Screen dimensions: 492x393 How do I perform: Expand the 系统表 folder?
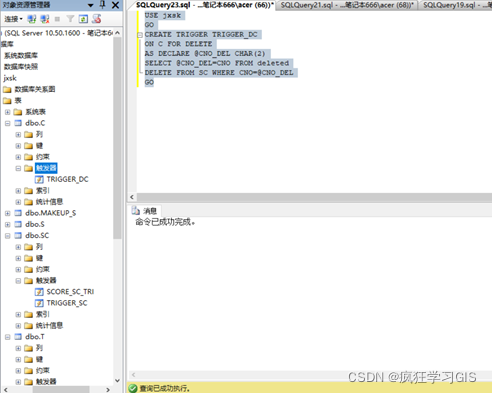7,112
